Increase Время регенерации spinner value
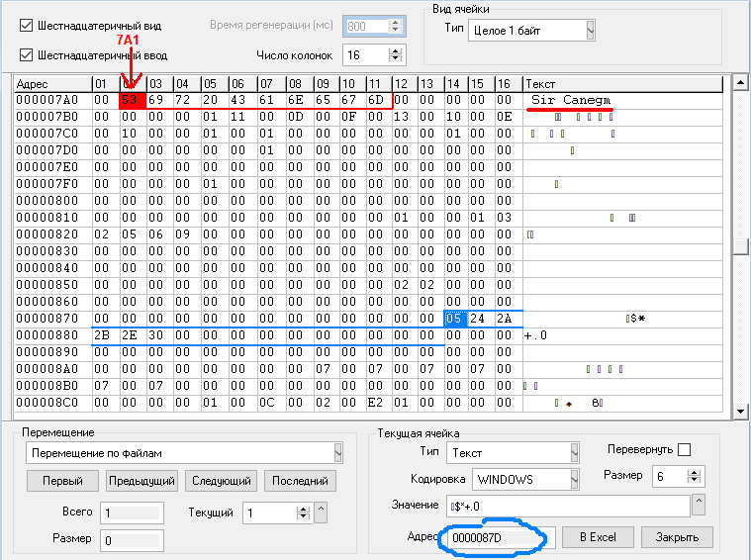The image size is (751, 560). pyautogui.click(x=395, y=23)
